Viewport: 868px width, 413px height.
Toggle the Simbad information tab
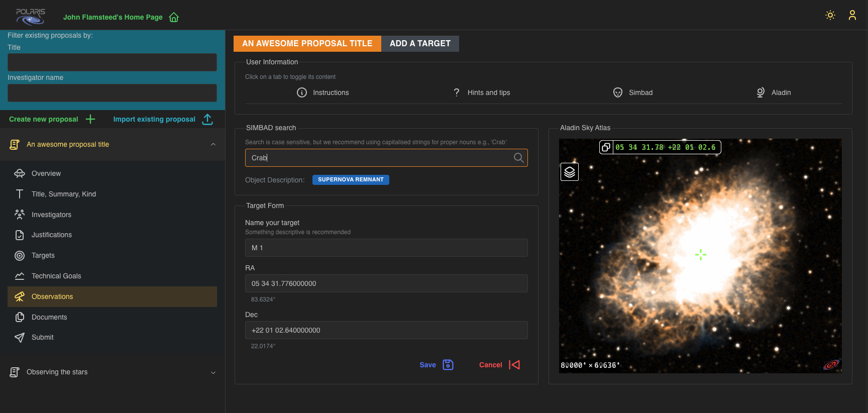(632, 92)
